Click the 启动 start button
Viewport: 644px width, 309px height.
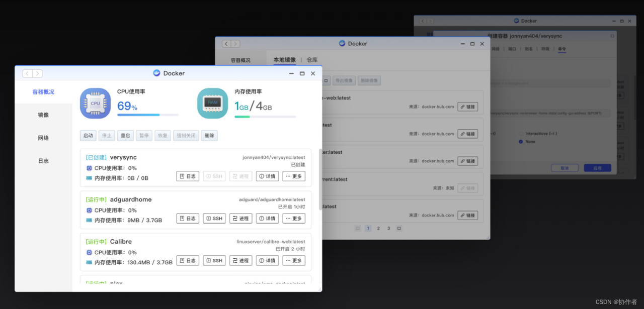(x=88, y=135)
